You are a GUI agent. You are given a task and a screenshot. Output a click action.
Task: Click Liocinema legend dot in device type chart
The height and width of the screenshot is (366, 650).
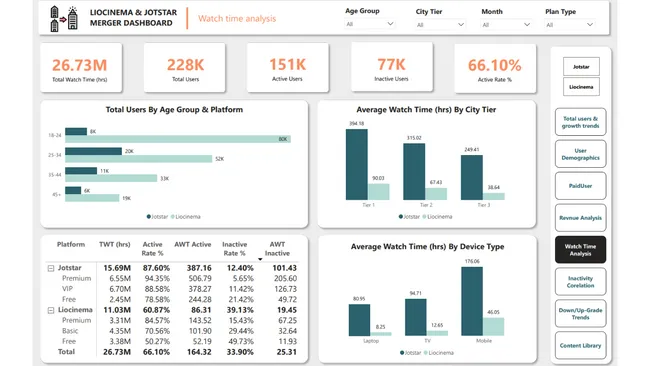pyautogui.click(x=426, y=353)
